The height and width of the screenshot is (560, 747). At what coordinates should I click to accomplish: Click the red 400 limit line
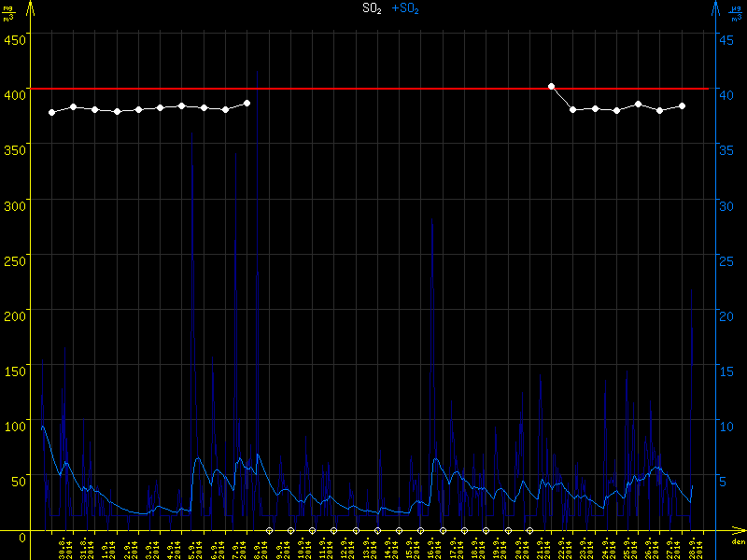[x=392, y=89]
